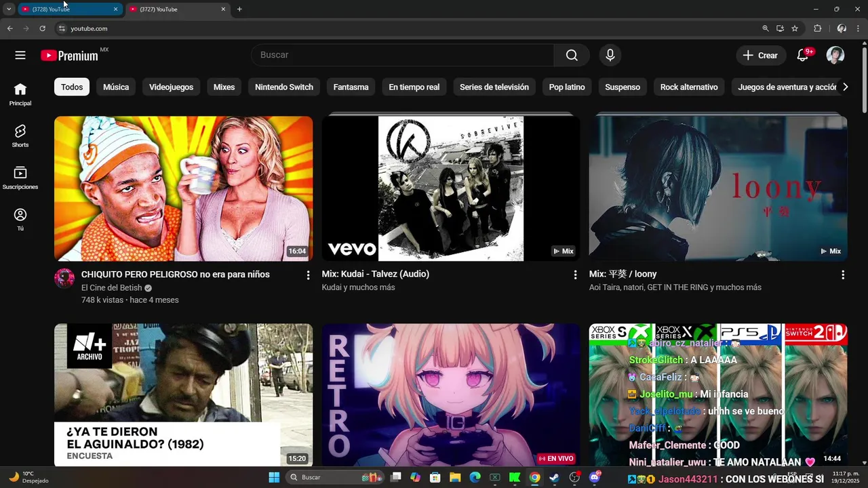This screenshot has width=868, height=488.
Task: Filter by En tiempo real chip
Action: (414, 87)
